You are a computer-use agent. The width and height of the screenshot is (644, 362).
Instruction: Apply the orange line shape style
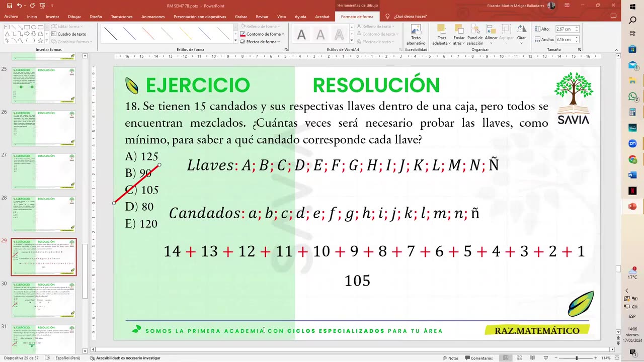click(148, 34)
